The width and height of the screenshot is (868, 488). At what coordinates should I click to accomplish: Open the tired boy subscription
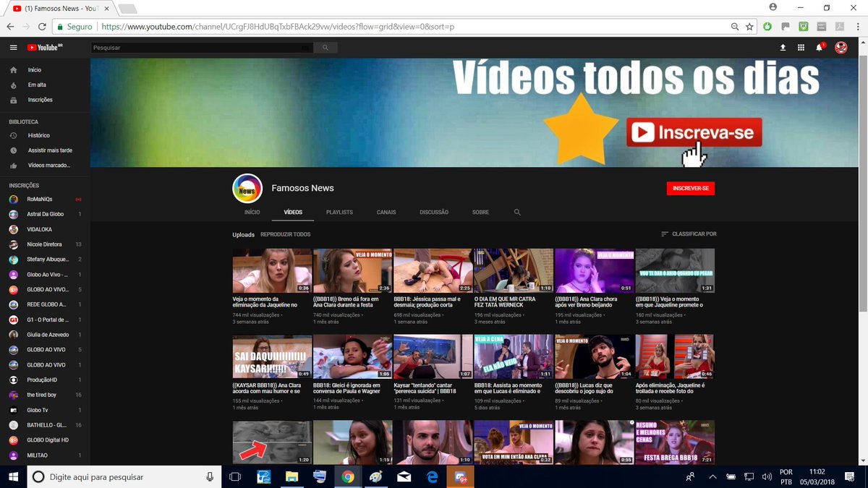pos(44,395)
